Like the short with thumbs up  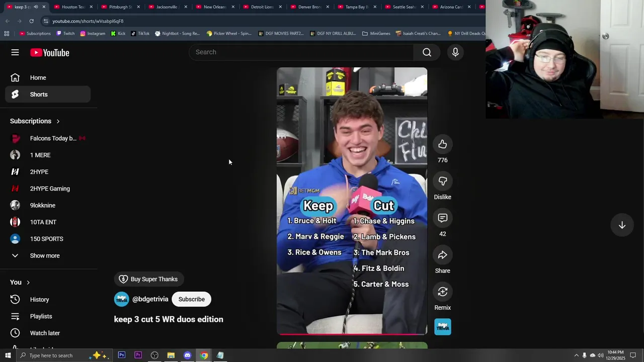442,145
